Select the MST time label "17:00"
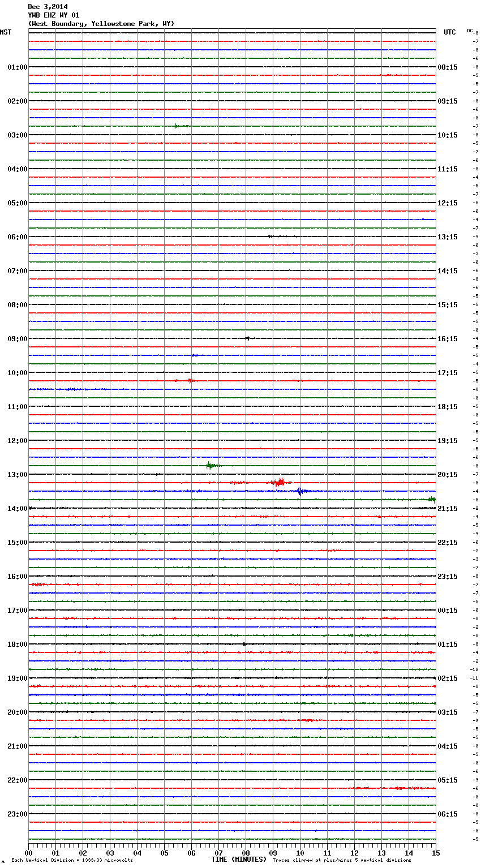The image size is (481, 868). click(18, 611)
